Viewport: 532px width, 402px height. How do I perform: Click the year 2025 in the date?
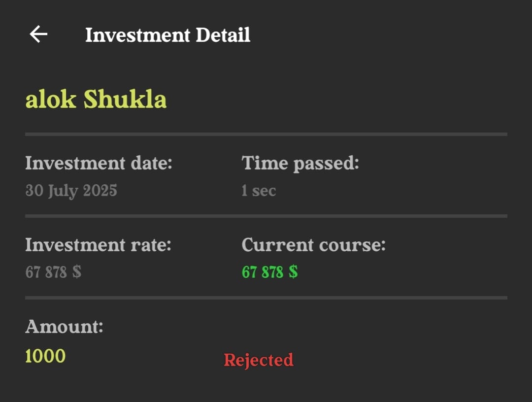(x=100, y=190)
